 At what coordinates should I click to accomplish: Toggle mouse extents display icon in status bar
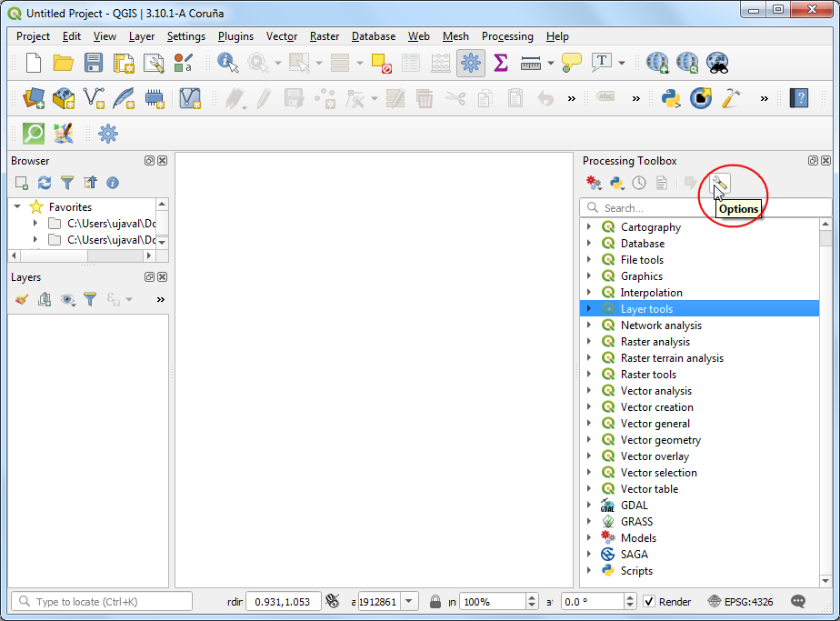pyautogui.click(x=332, y=601)
